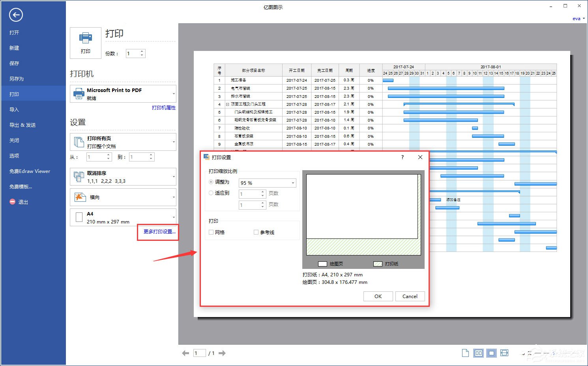The width and height of the screenshot is (588, 366).
Task: Click the back arrow circle icon
Action: coord(16,15)
